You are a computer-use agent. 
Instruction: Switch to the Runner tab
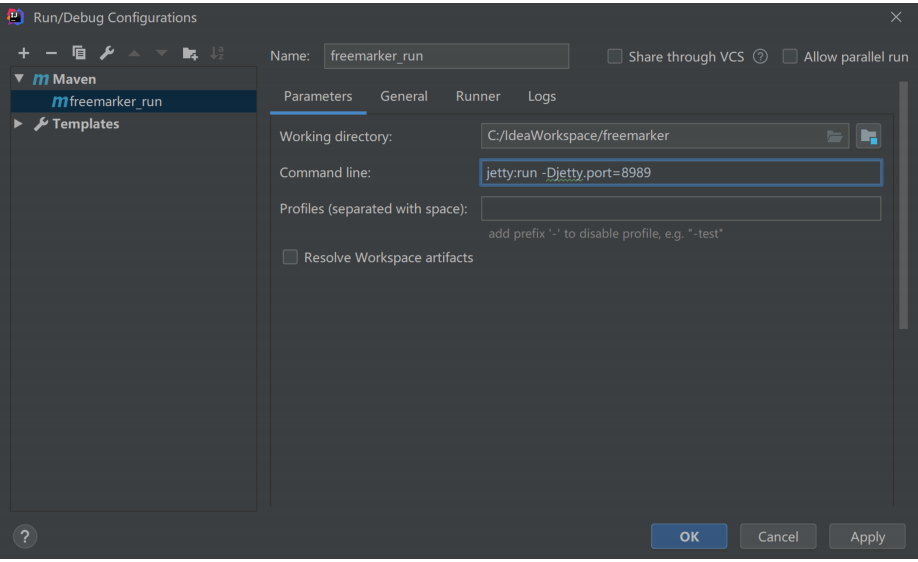[x=478, y=96]
